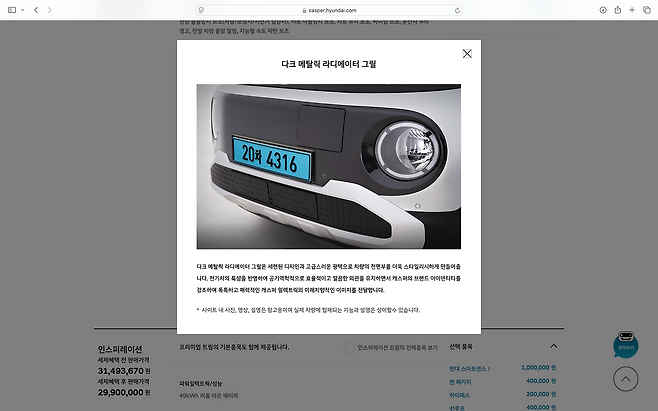Viewport: 658px width, 411px height.
Task: Open the floating chat consultation button
Action: pos(625,346)
